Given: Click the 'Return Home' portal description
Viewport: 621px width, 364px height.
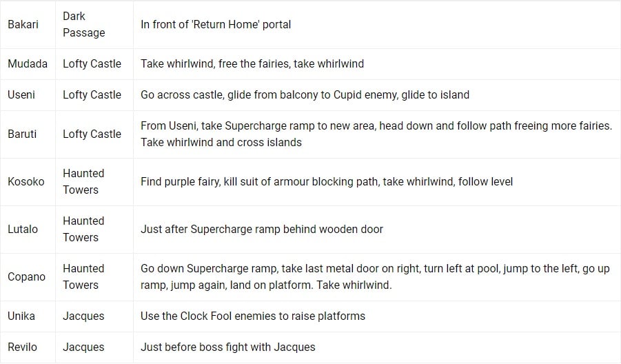Looking at the screenshot, I should tap(216, 24).
